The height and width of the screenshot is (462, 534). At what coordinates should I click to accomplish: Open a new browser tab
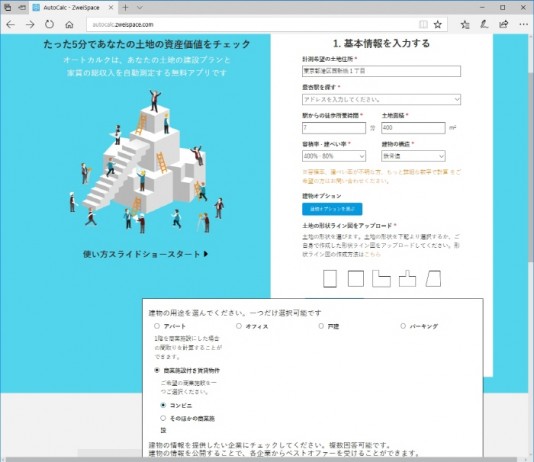point(125,7)
